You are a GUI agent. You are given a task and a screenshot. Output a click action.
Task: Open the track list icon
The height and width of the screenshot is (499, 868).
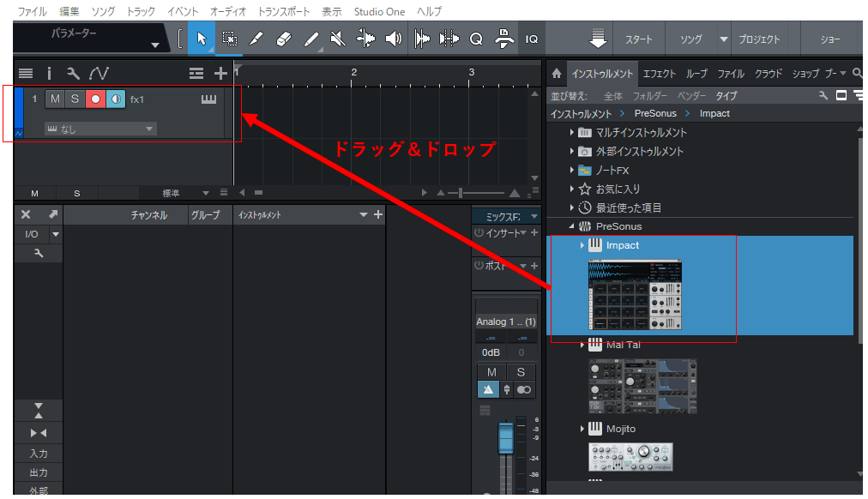[26, 73]
